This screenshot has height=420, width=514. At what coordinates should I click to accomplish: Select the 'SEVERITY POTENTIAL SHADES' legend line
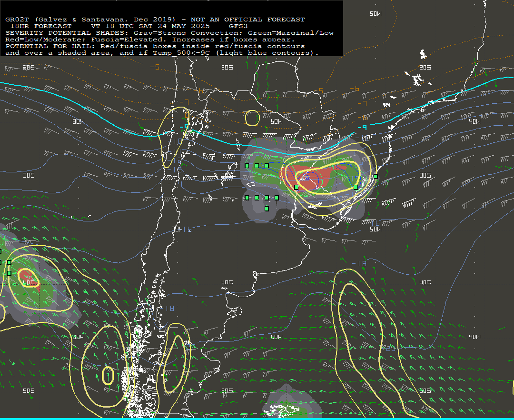click(169, 33)
